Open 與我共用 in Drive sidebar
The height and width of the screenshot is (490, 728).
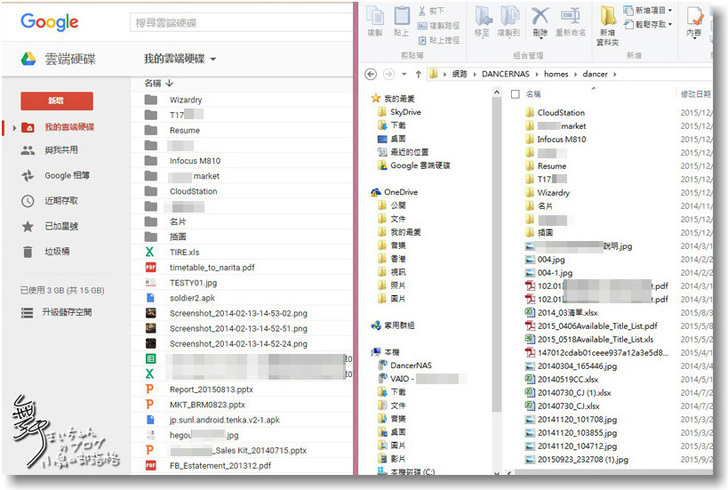tap(61, 150)
